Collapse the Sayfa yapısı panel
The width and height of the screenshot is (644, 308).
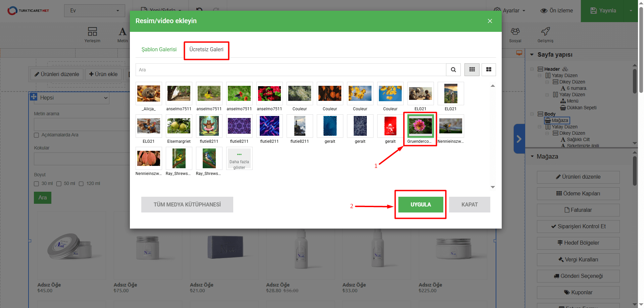point(532,55)
